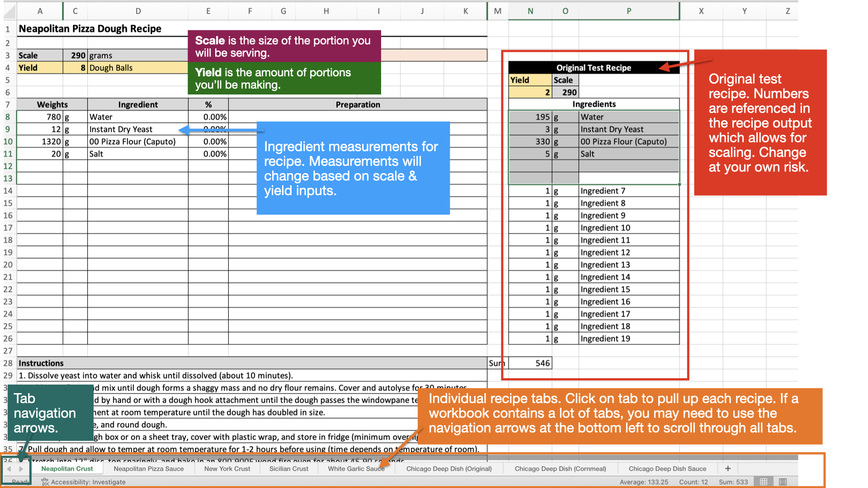Click the right tab navigation arrow
Viewport: 868px width, 488px height.
(20, 469)
